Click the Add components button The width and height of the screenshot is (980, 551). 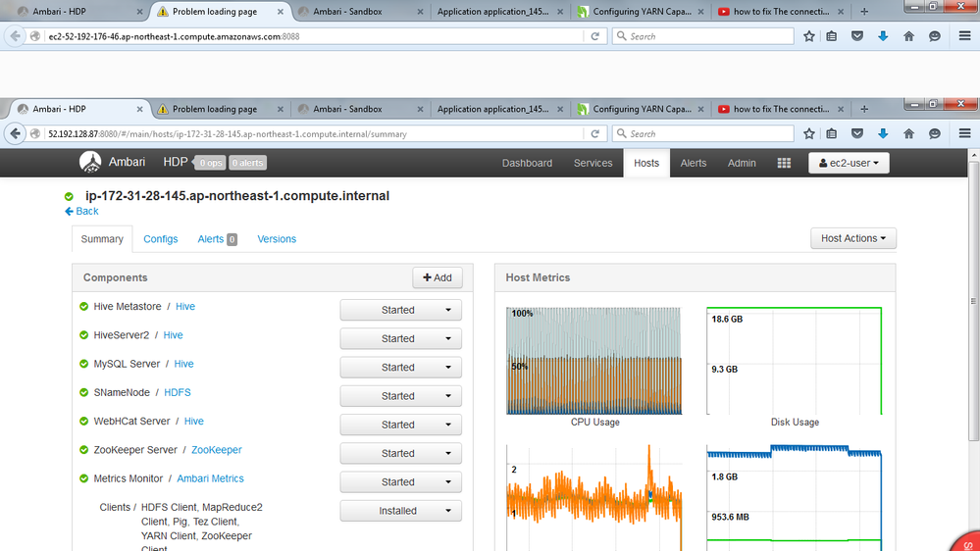point(437,277)
